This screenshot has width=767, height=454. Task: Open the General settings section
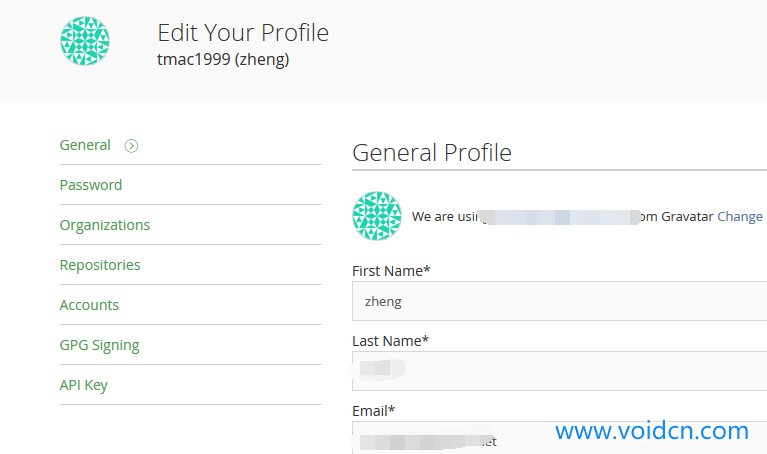[x=85, y=145]
